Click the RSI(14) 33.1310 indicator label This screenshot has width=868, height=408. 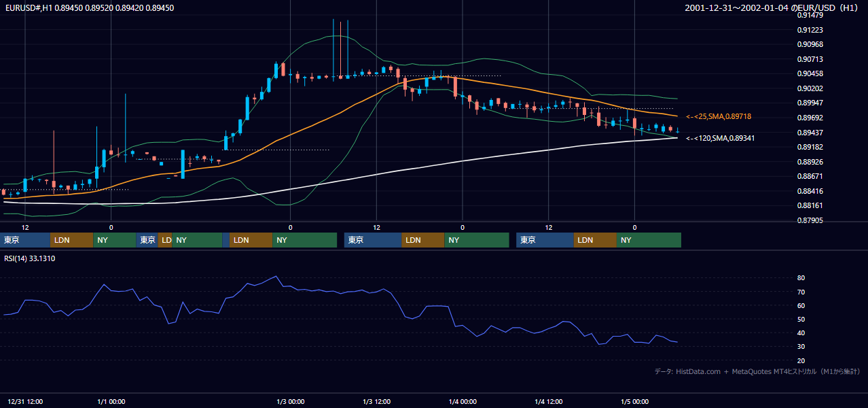coord(30,258)
